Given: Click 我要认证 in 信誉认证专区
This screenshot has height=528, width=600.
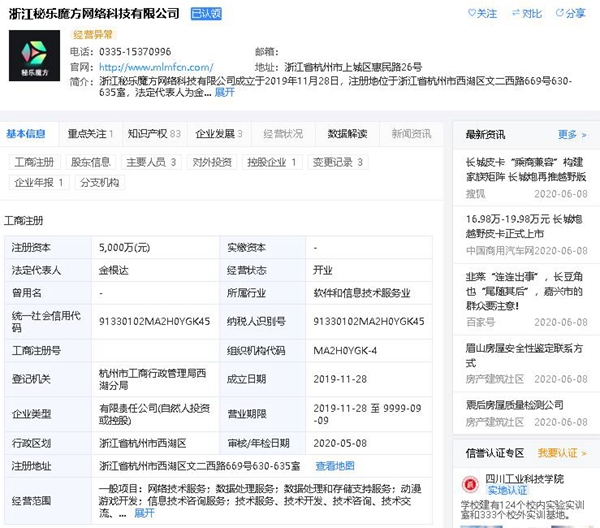Looking at the screenshot, I should 558,454.
